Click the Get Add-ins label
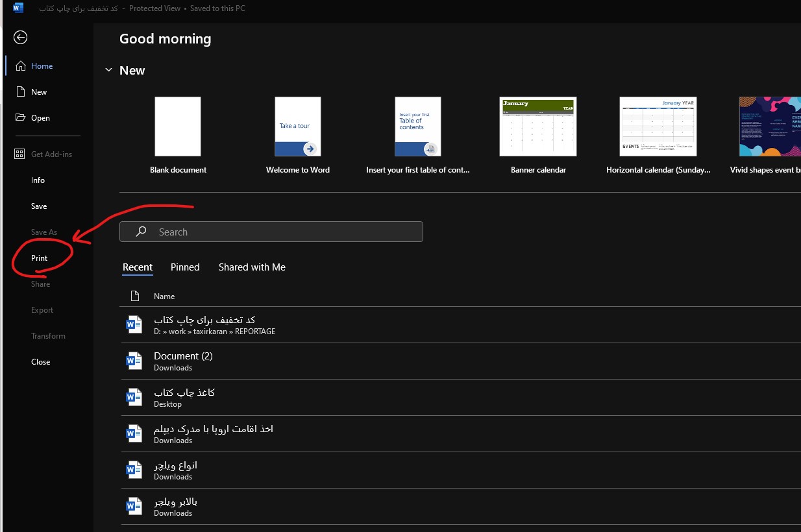 [52, 154]
